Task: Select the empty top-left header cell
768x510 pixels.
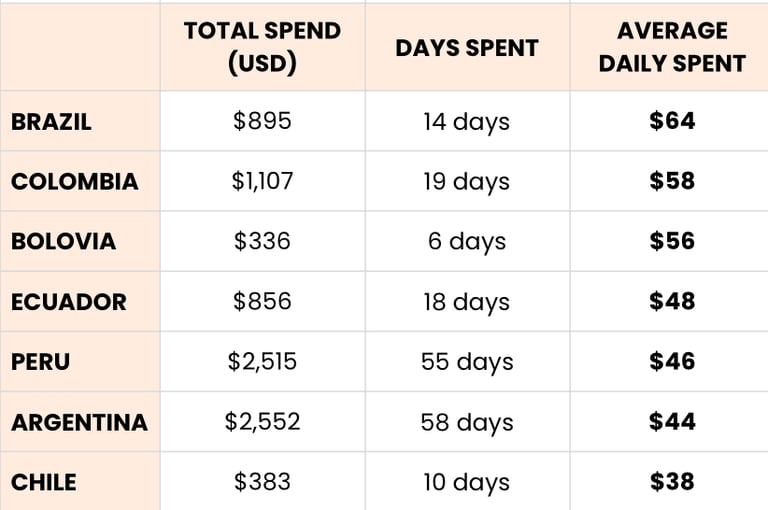Action: (x=80, y=47)
